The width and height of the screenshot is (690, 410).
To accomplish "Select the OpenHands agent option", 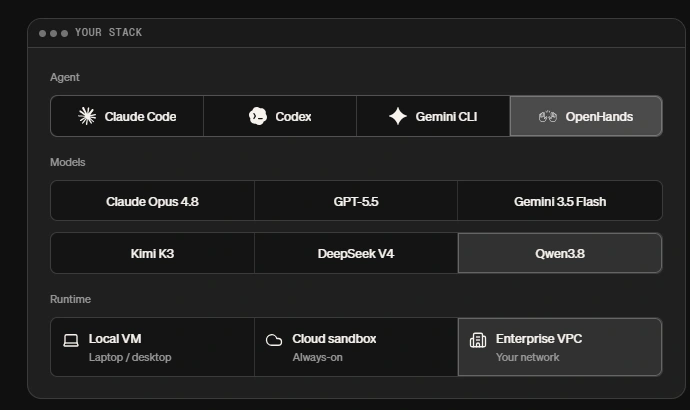I will click(x=586, y=116).
